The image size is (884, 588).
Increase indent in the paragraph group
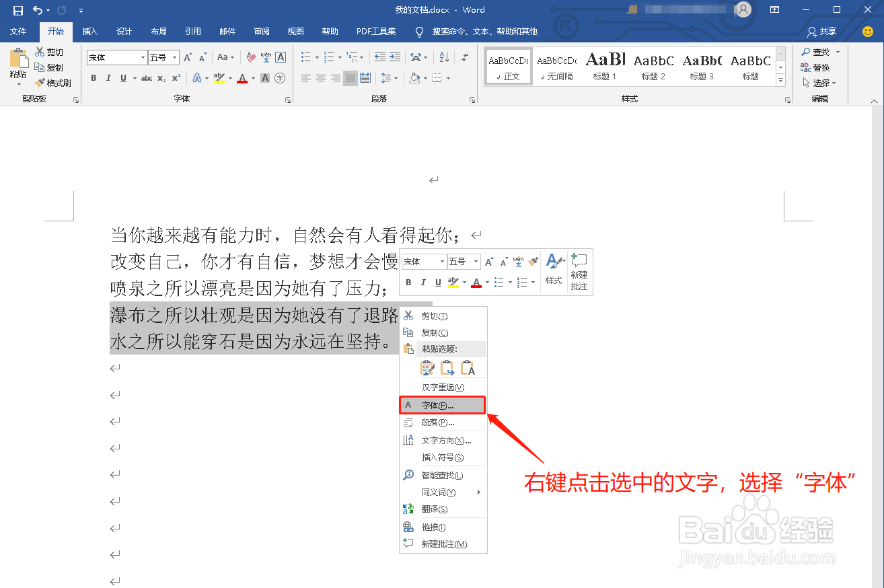pos(395,58)
